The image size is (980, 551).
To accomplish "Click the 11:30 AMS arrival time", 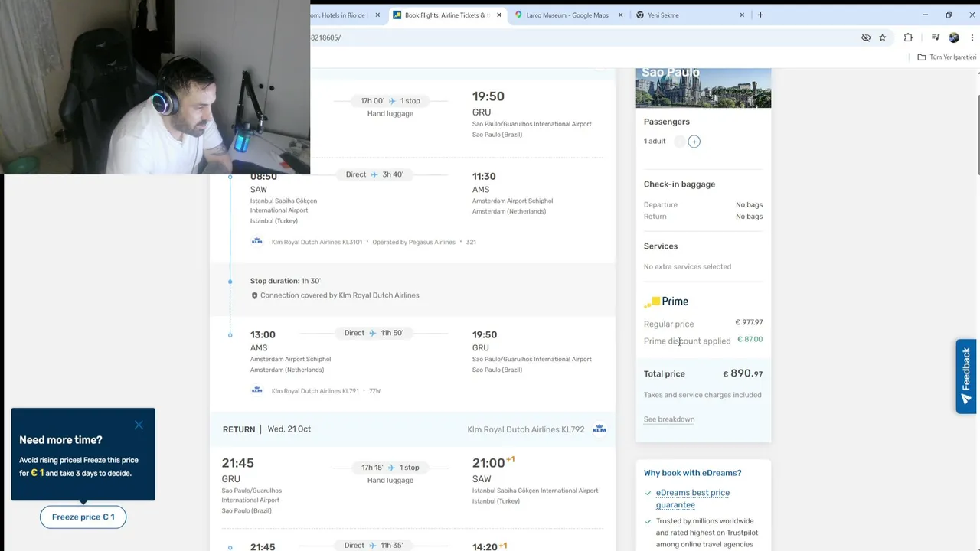I will tap(484, 176).
